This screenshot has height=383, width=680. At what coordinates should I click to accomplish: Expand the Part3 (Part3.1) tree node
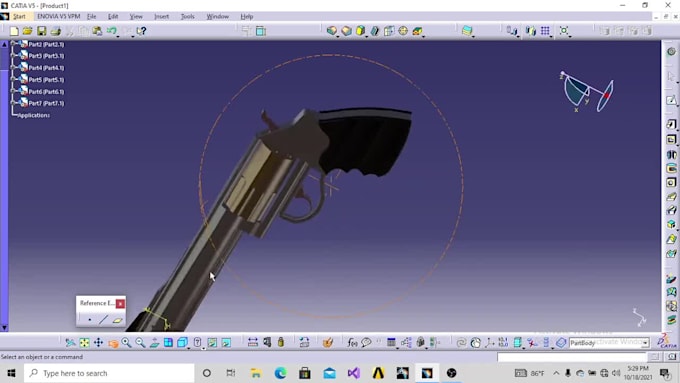click(13, 56)
